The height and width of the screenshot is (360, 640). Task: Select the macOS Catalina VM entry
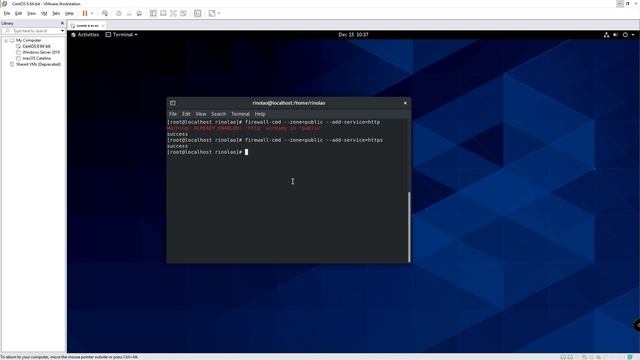point(37,58)
